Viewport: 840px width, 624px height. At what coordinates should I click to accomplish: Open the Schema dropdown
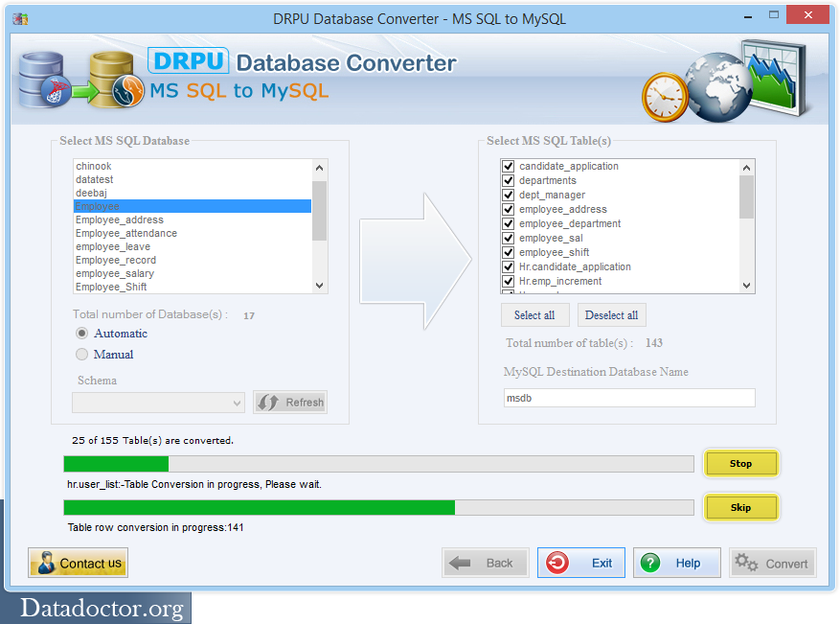click(x=159, y=403)
